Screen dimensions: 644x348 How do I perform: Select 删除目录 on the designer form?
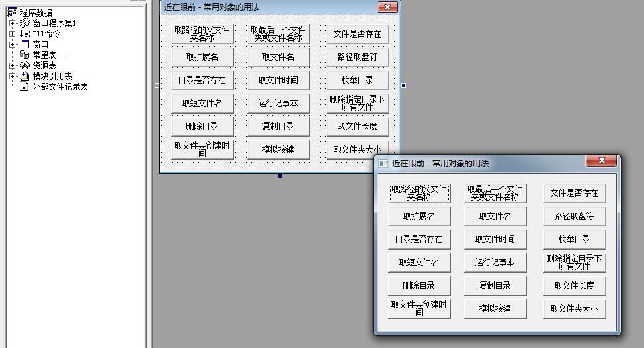(x=202, y=126)
